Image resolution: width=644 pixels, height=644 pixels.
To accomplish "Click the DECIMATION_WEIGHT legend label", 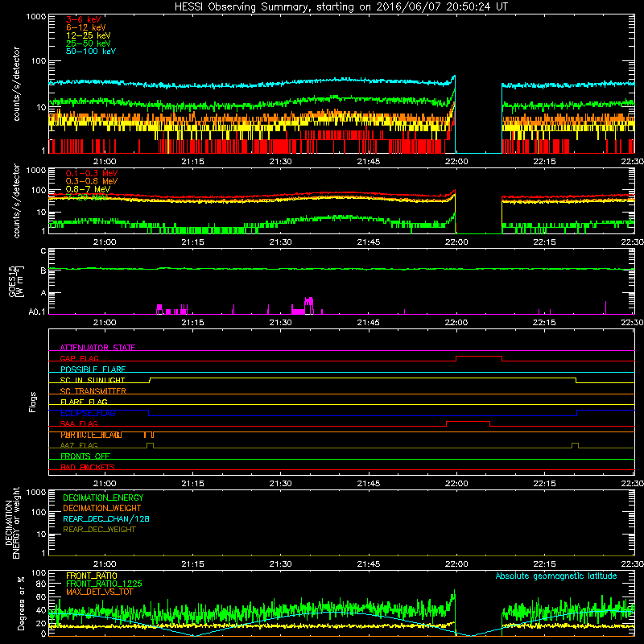I will (102, 508).
